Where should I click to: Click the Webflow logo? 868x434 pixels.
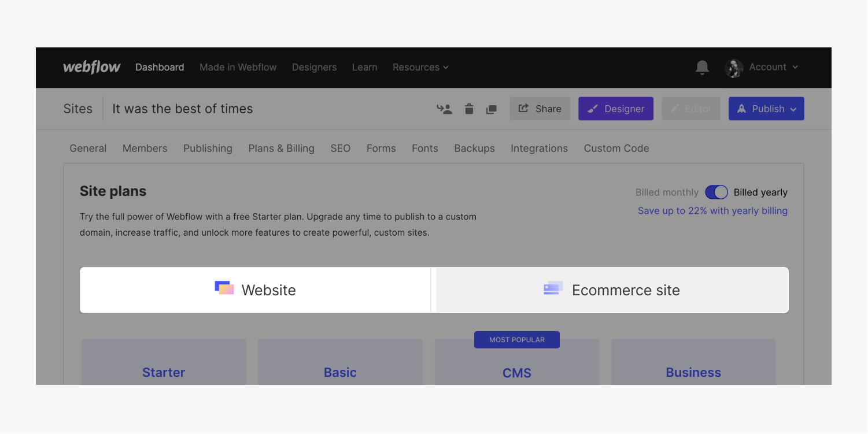click(x=92, y=67)
